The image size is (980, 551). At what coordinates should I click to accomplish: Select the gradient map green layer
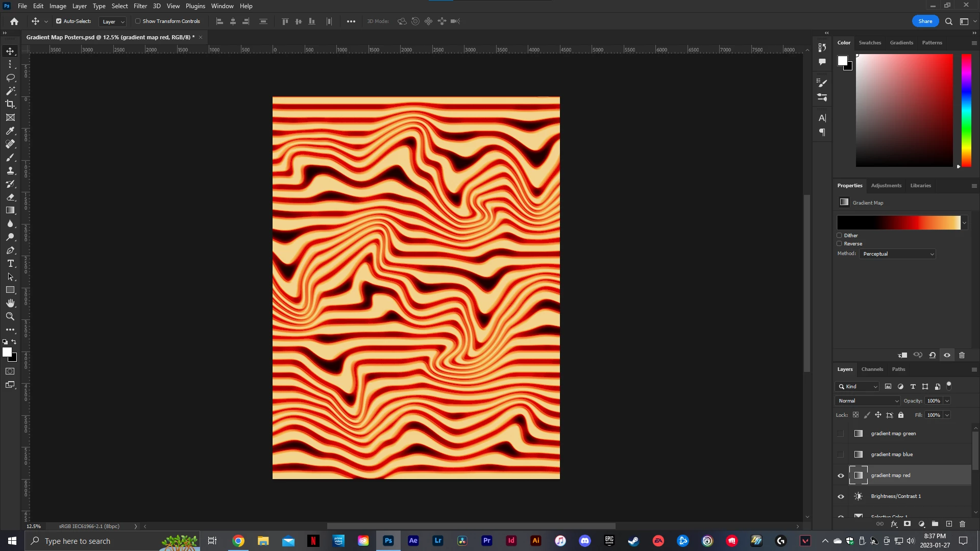893,434
